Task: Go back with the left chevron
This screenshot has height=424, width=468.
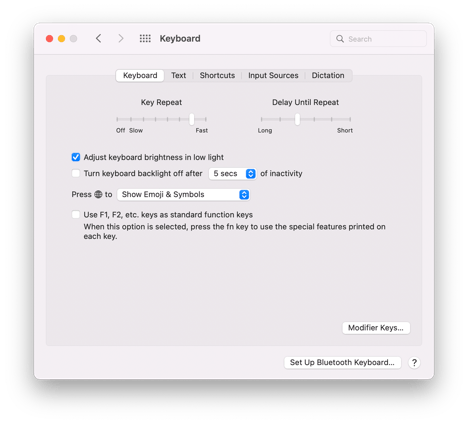Action: pos(98,39)
